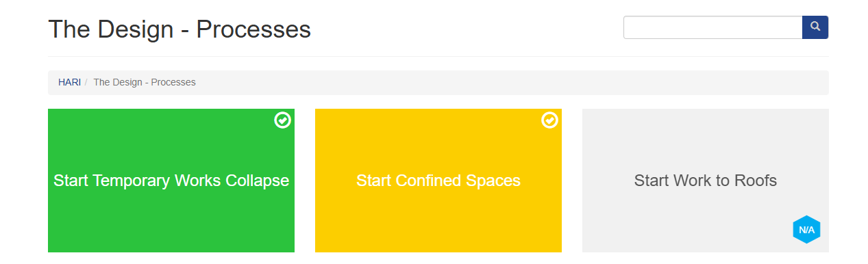Open the Start Work to Roofs tile
Viewport: 868px width, 264px height.
[x=706, y=181]
